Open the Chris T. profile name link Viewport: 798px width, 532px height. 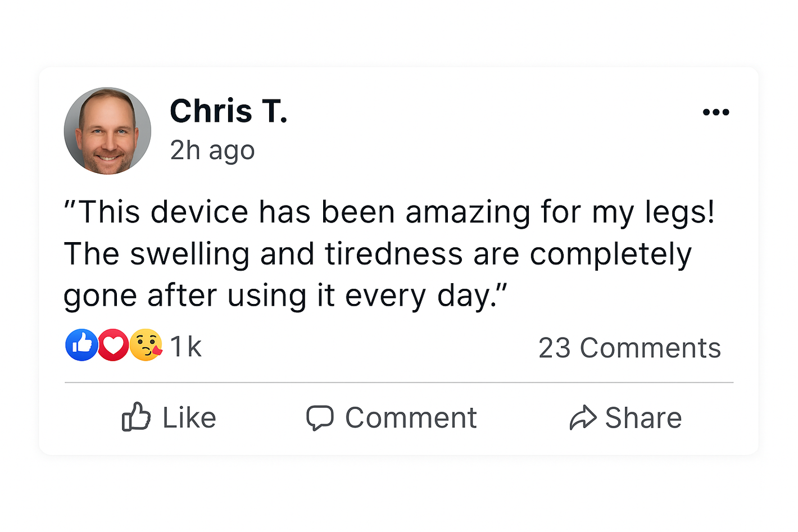pos(228,111)
